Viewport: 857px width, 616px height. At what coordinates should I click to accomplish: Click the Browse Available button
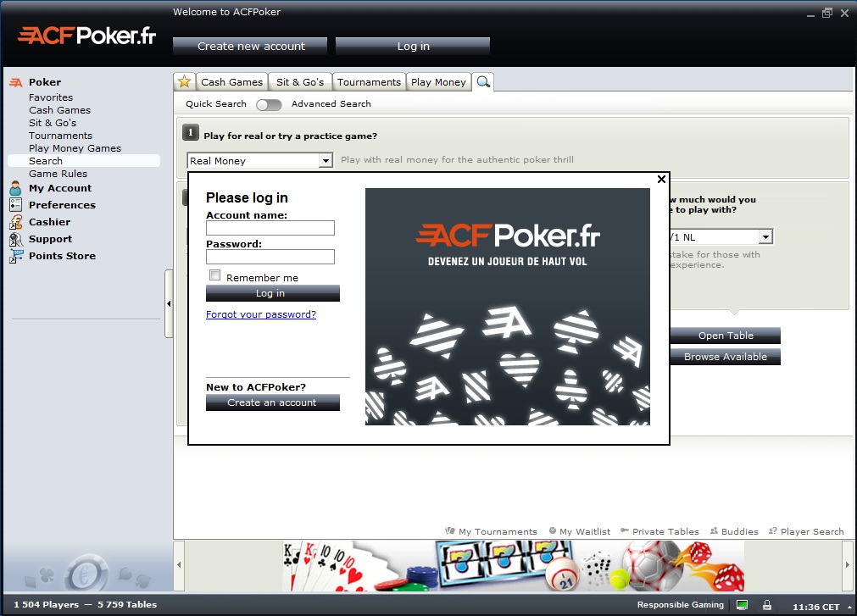(726, 357)
